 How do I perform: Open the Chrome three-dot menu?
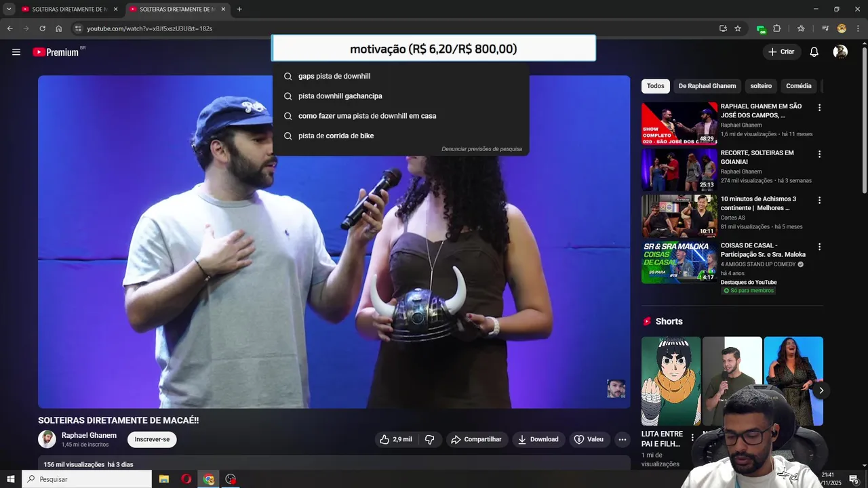[x=858, y=28]
